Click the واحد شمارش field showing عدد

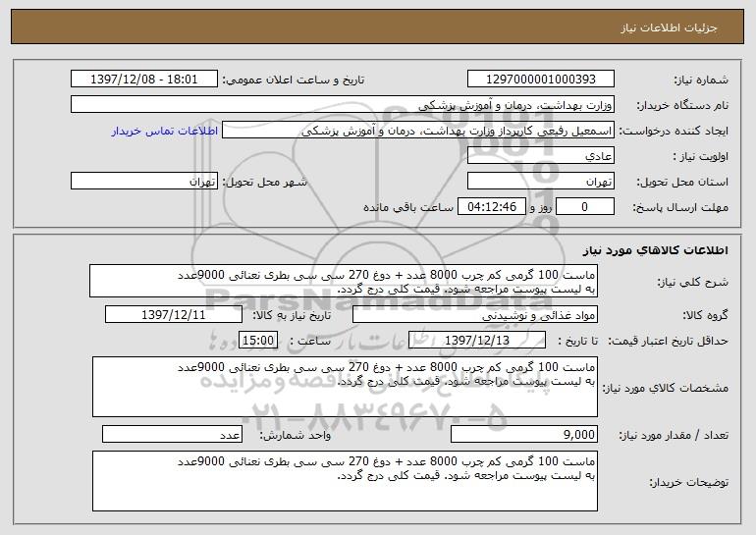[x=172, y=434]
